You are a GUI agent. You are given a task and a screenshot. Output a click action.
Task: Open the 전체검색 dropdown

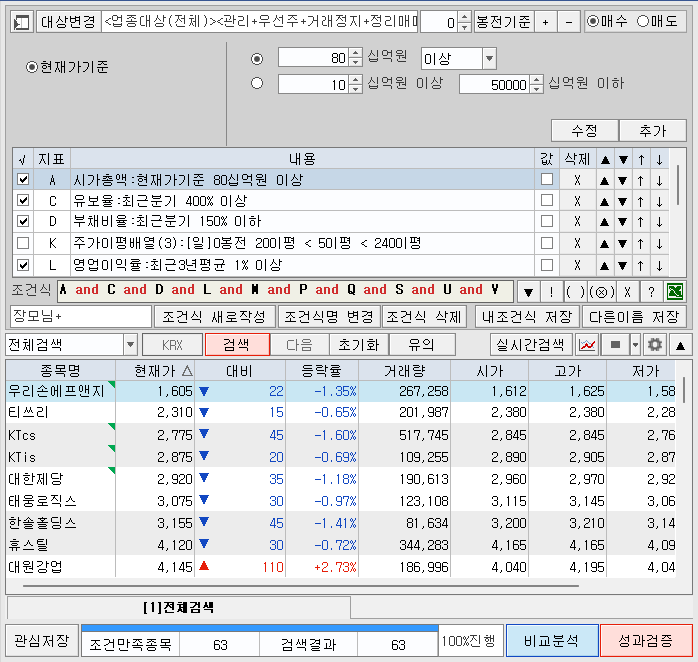pyautogui.click(x=130, y=345)
